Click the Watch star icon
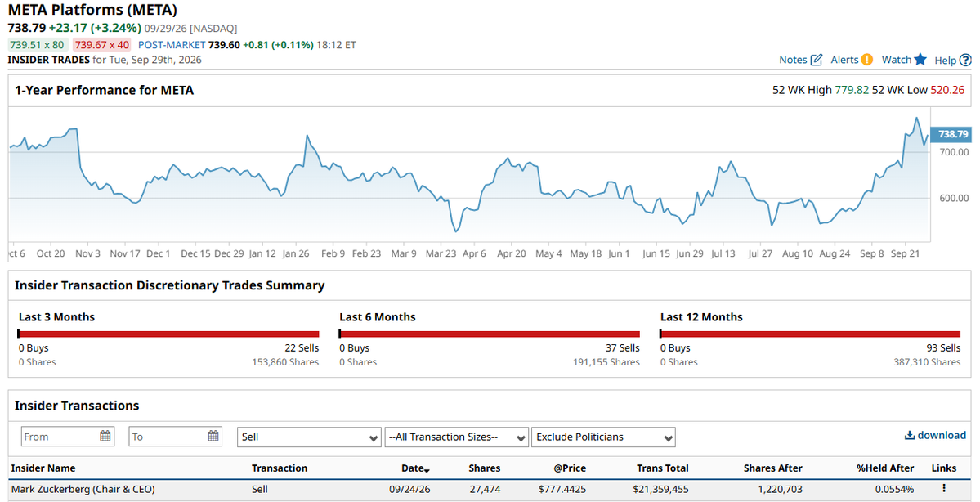 pyautogui.click(x=920, y=60)
